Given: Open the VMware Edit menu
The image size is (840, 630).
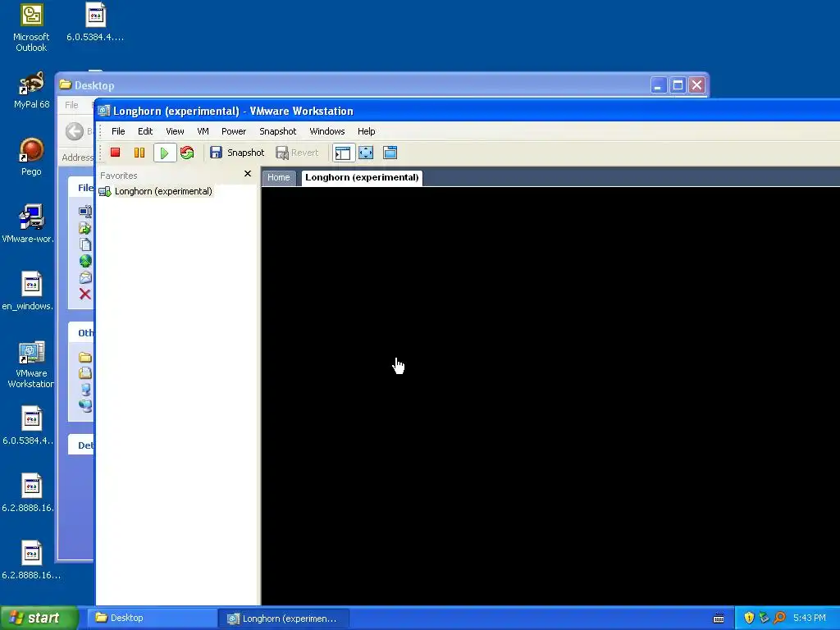Looking at the screenshot, I should [145, 131].
